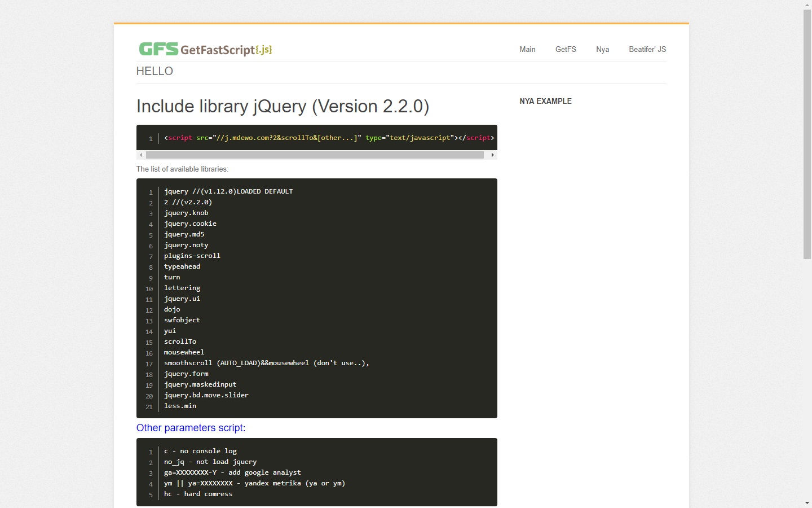This screenshot has height=508, width=812.
Task: Click the page vertical scrollbar thumb
Action: [x=807, y=134]
